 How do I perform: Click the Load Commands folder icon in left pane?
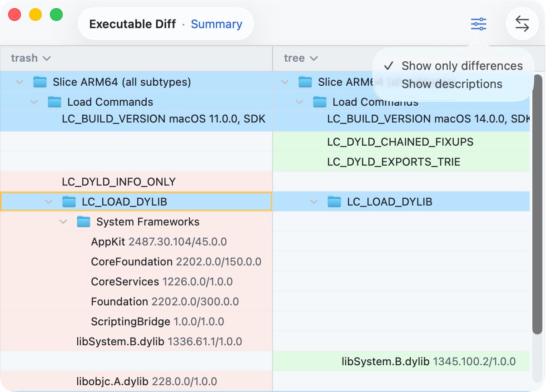pos(55,102)
